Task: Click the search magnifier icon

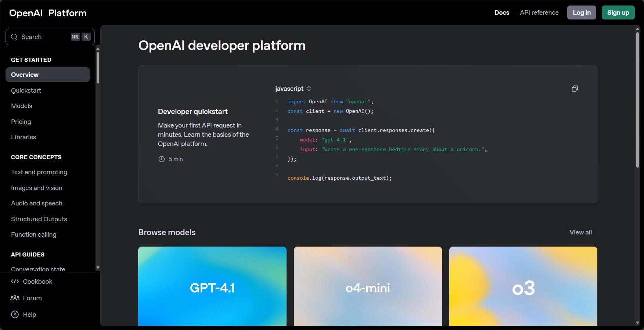Action: point(14,37)
